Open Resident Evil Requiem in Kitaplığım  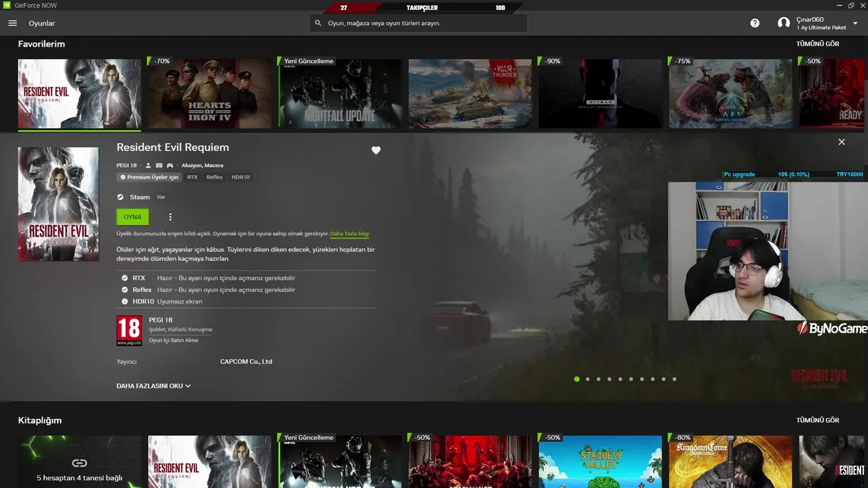tap(210, 462)
